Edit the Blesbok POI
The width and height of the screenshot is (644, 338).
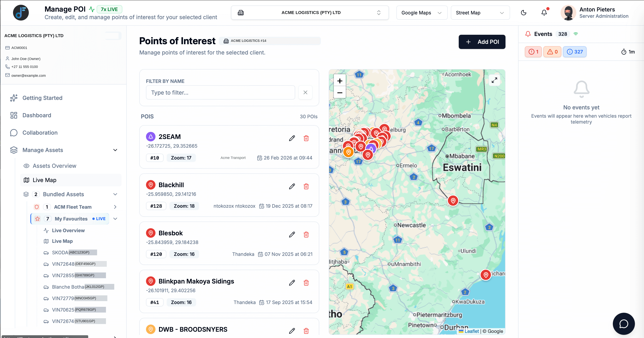pyautogui.click(x=292, y=235)
